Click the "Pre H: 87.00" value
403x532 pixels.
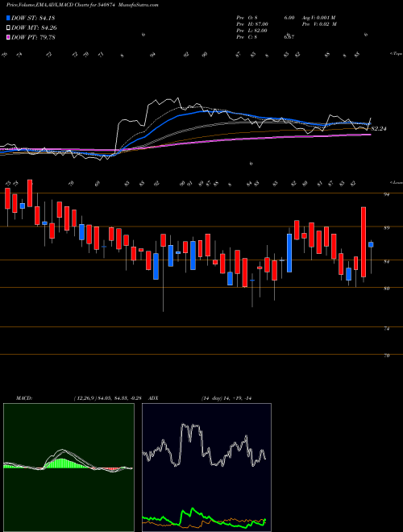pos(252,24)
